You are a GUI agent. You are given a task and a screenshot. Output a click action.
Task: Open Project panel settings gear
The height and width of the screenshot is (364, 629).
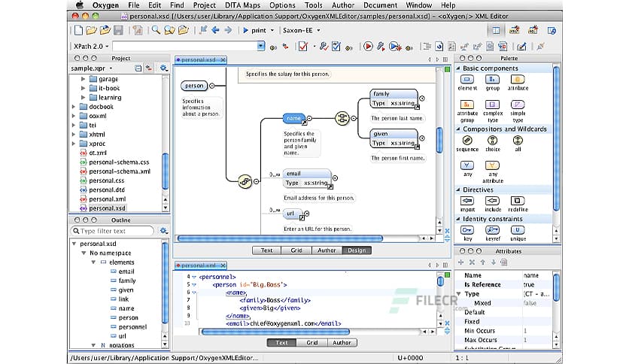(x=164, y=68)
